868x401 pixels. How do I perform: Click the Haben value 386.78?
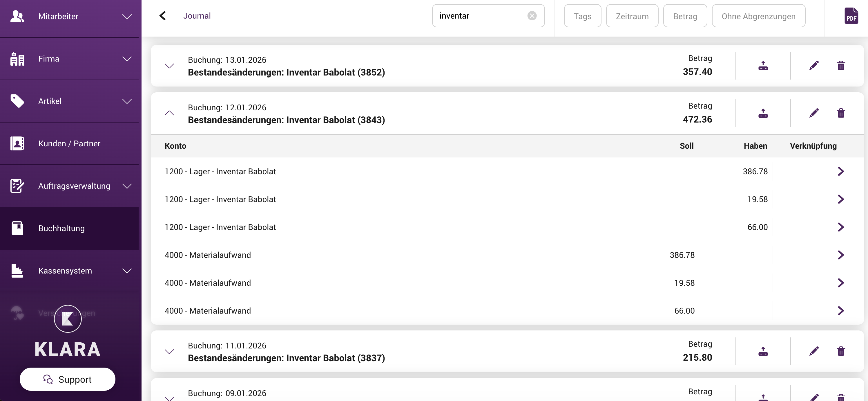[x=755, y=171]
